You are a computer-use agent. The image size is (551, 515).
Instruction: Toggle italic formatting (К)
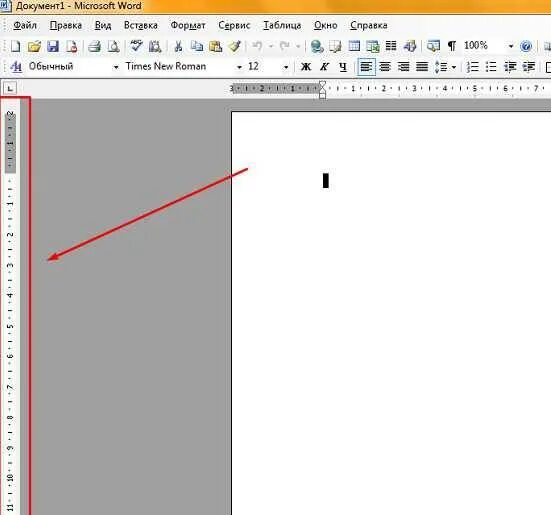pyautogui.click(x=324, y=66)
